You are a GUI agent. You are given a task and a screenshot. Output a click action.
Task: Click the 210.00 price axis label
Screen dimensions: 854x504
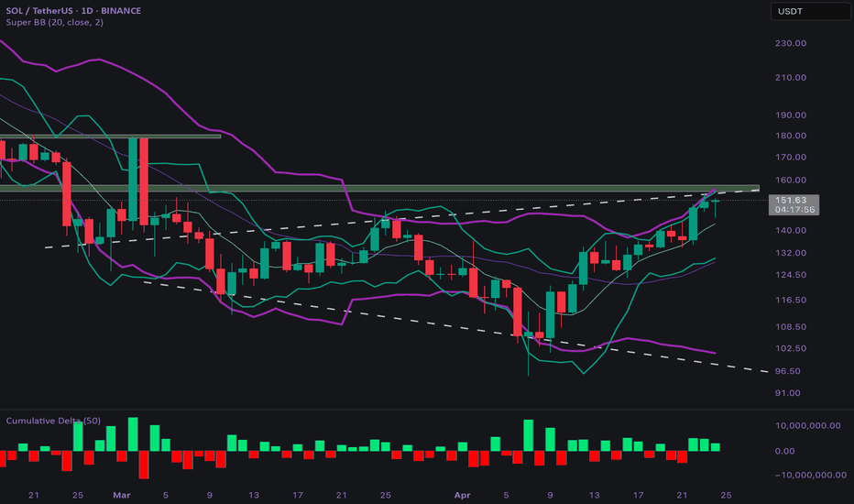pos(791,77)
